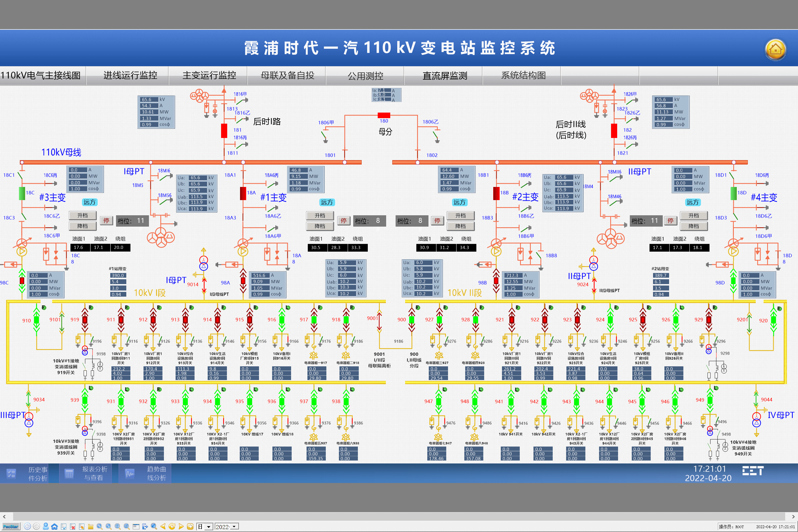Image resolution: width=798 pixels, height=532 pixels.
Task: Click the zoom out magnifier toolbar icon
Action: click(x=108, y=526)
